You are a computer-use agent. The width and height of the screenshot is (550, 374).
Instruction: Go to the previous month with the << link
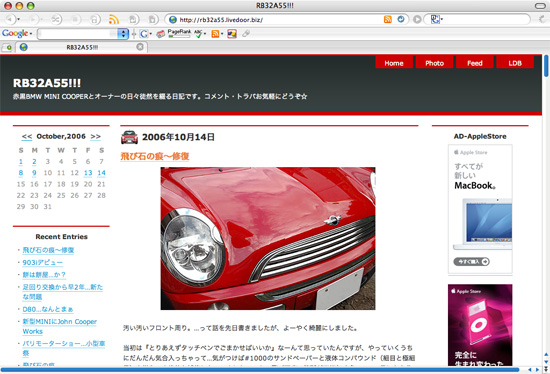[x=27, y=136]
